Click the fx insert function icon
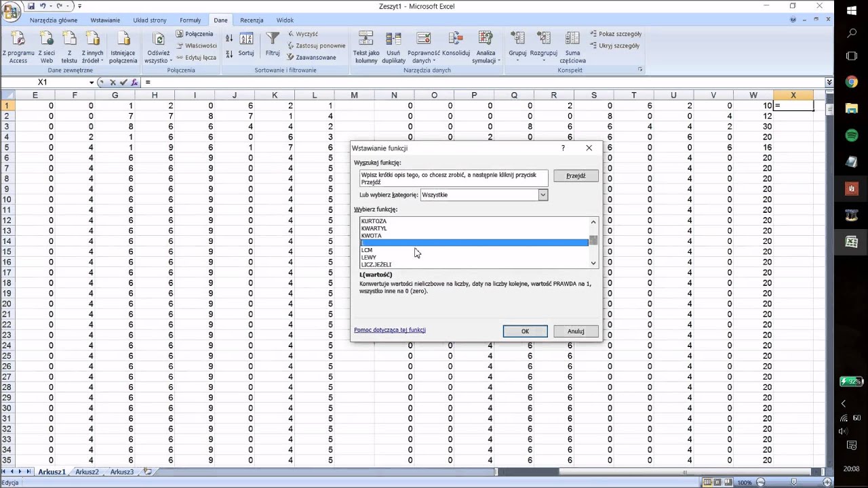 (x=134, y=82)
